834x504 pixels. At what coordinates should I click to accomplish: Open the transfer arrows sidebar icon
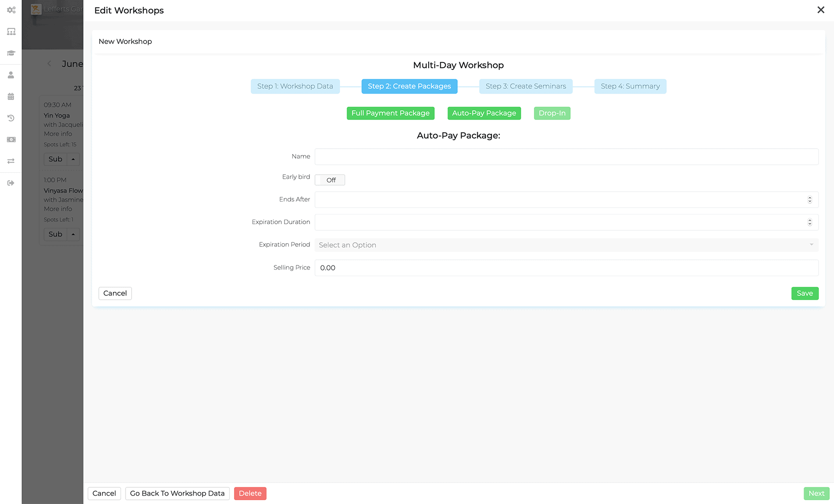pyautogui.click(x=11, y=161)
